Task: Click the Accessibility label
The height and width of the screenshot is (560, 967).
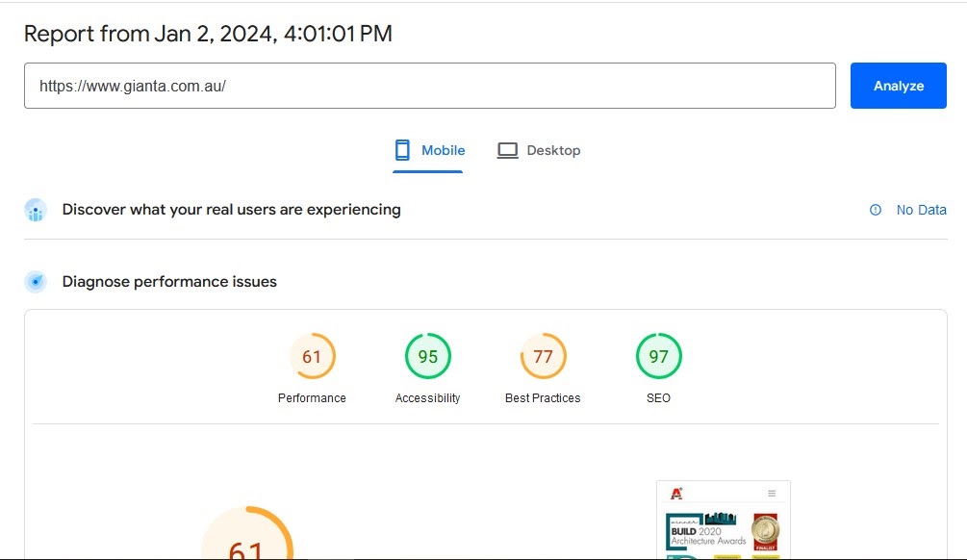Action: pos(428,398)
